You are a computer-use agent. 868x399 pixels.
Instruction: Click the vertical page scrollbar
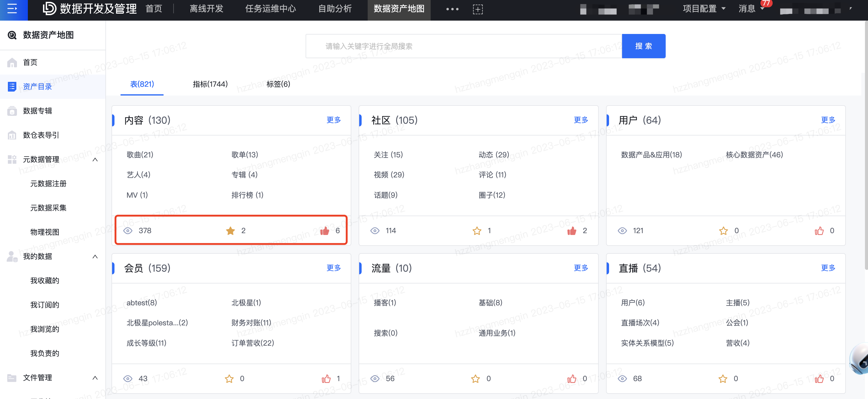click(866, 145)
